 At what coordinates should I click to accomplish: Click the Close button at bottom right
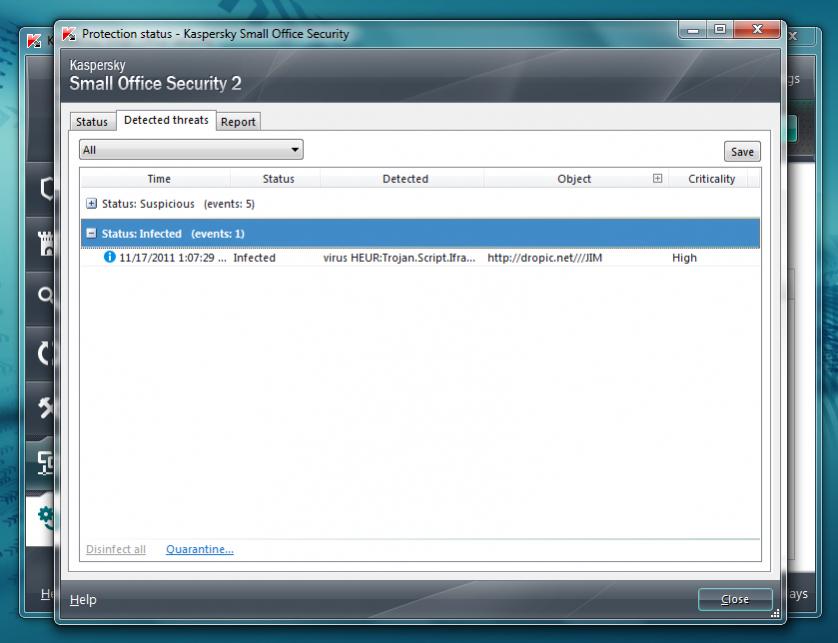tap(735, 600)
